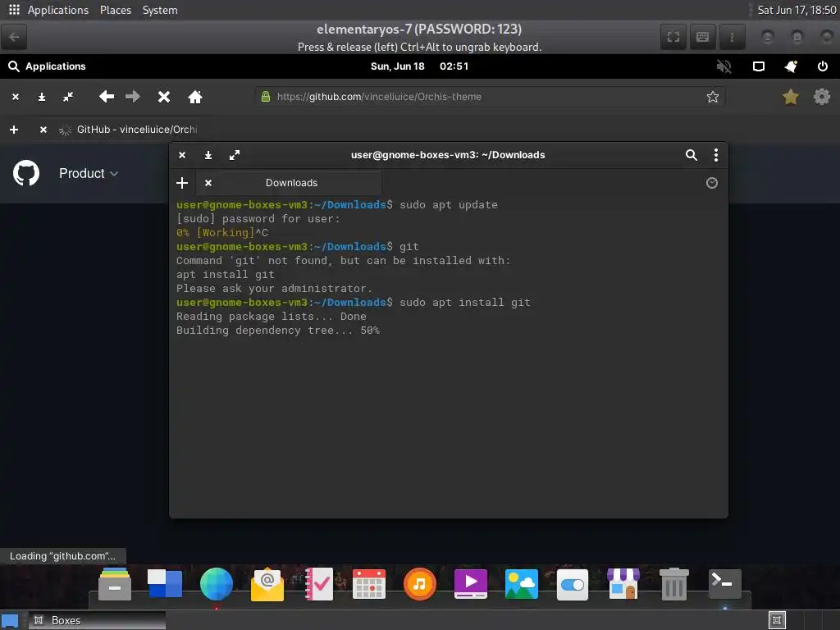
Task: Click the github.com URL address field
Action: click(x=490, y=97)
